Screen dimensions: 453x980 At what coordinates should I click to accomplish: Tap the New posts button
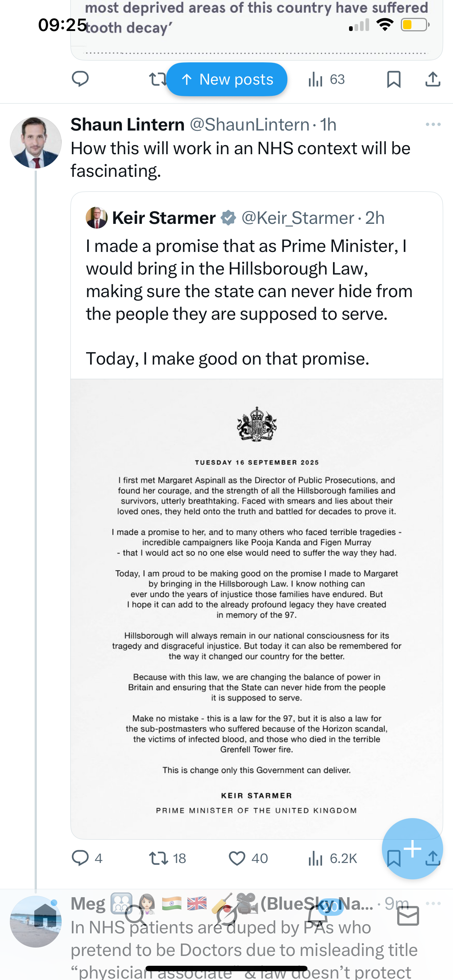[x=227, y=79]
